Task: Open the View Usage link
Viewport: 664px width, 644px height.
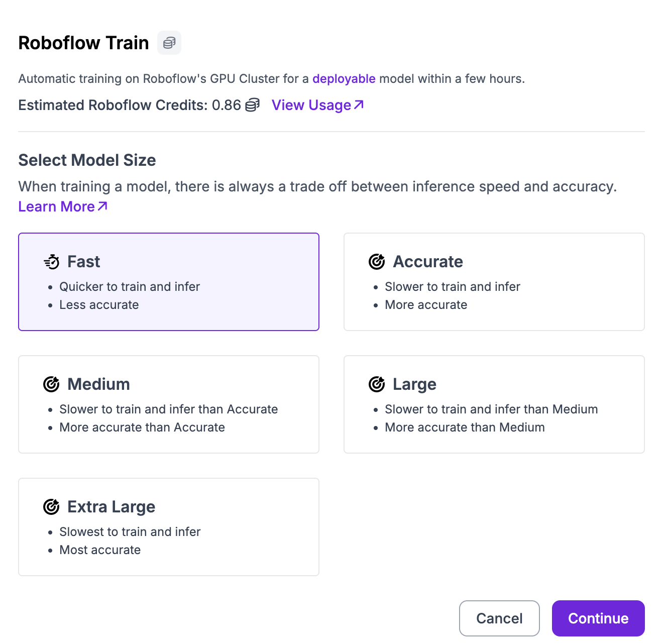Action: coord(311,105)
